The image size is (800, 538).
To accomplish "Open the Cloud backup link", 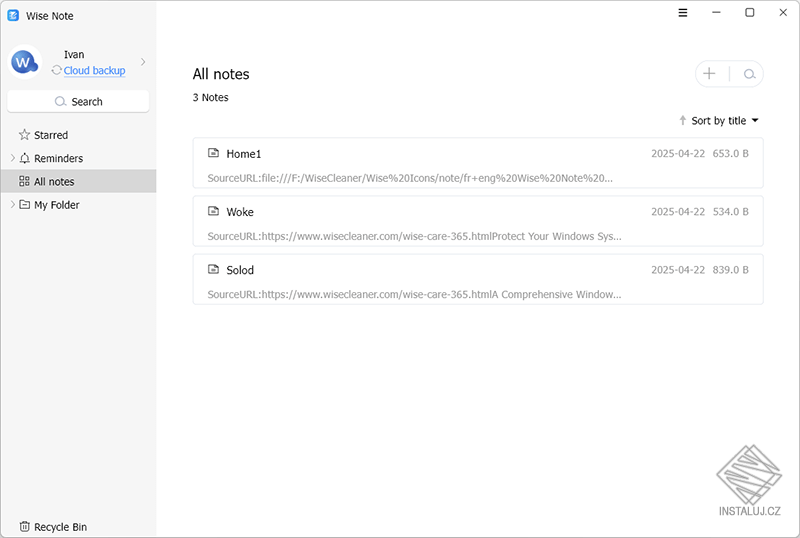I will click(x=94, y=70).
